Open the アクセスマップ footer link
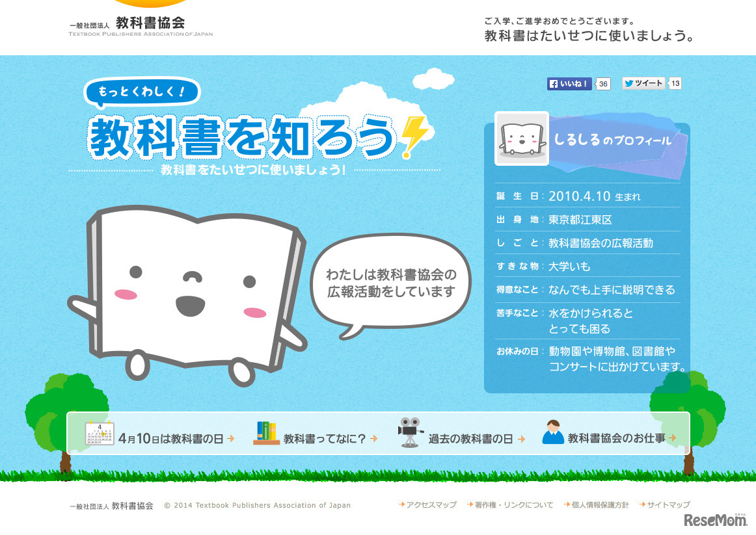 coord(431,503)
